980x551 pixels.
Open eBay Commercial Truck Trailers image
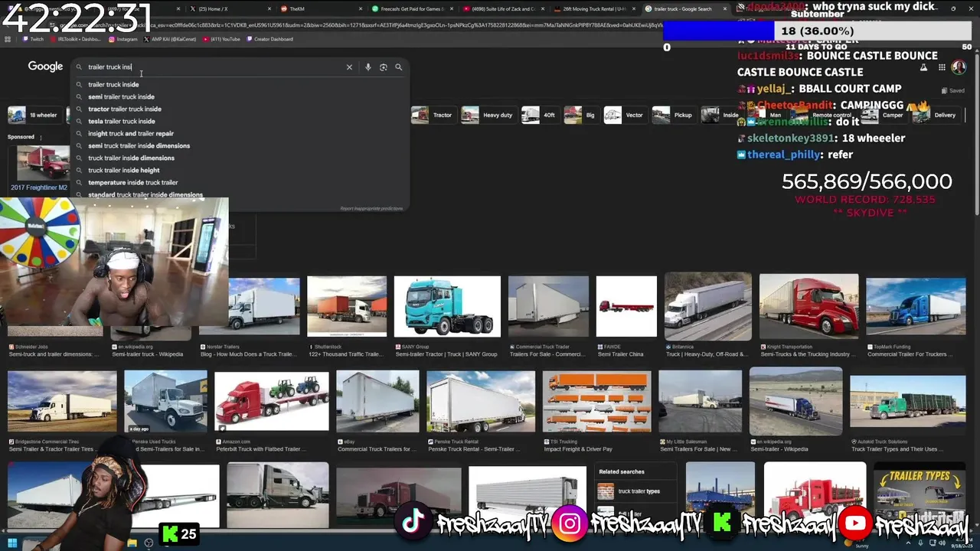[x=377, y=401]
